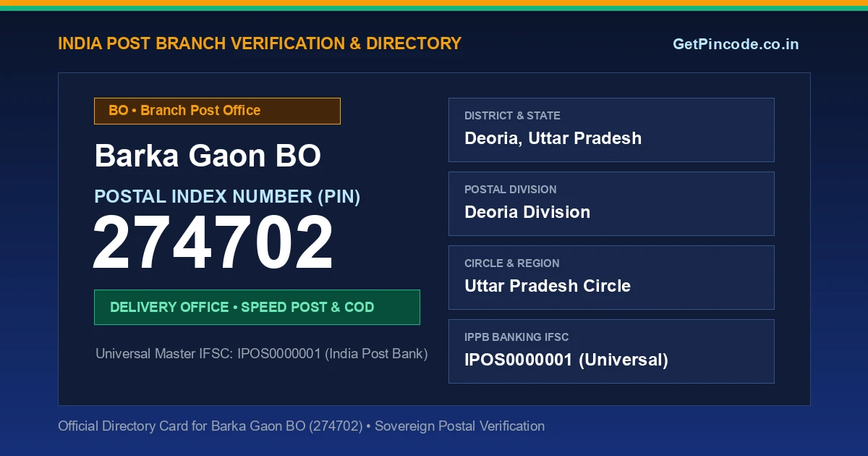The image size is (868, 456).
Task: Select the IPOS0000001 (Universal) code
Action: pos(566,360)
